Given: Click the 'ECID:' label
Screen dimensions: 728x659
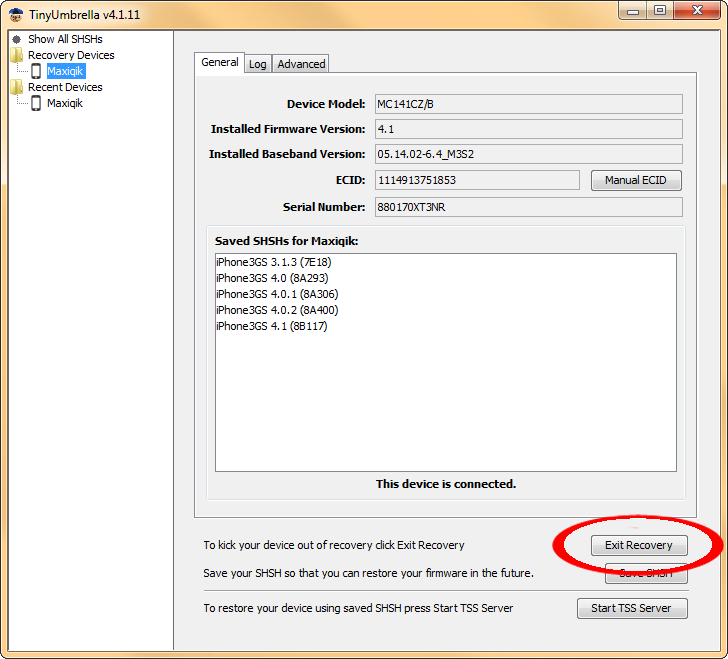Looking at the screenshot, I should (x=351, y=180).
